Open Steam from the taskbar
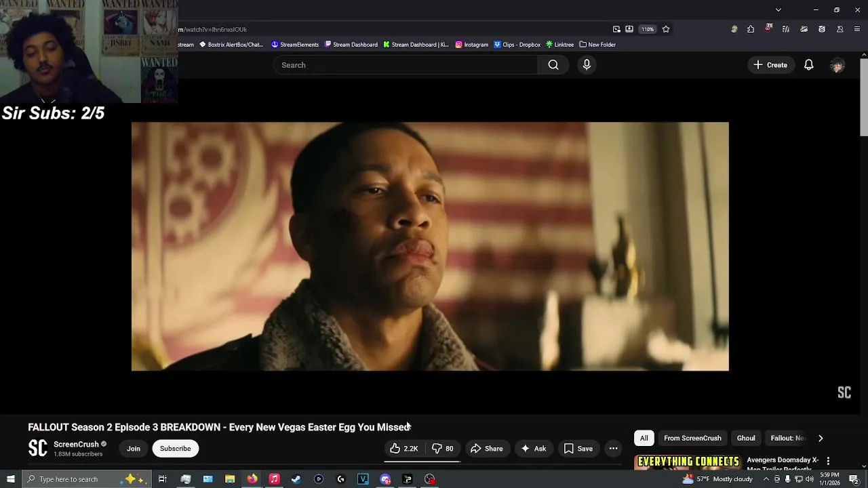The height and width of the screenshot is (488, 868). [x=296, y=479]
